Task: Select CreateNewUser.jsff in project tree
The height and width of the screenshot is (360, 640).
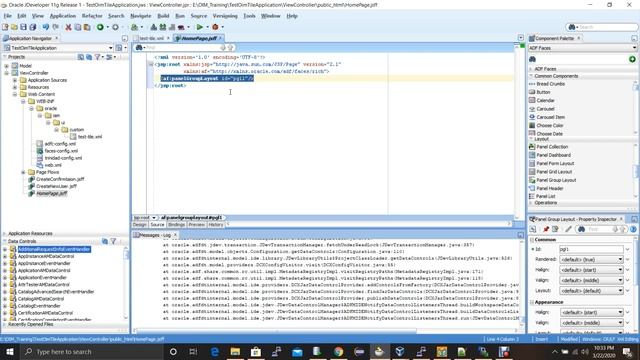Action: (56, 187)
